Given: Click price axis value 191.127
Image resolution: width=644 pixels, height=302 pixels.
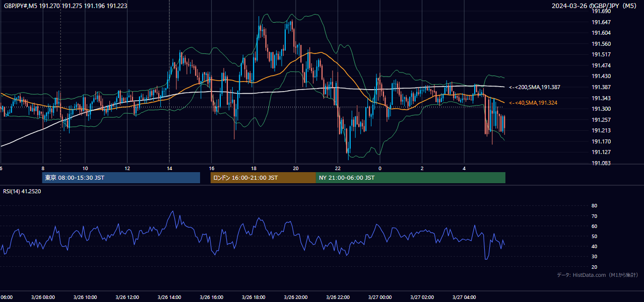Looking at the screenshot, I should click(601, 152).
